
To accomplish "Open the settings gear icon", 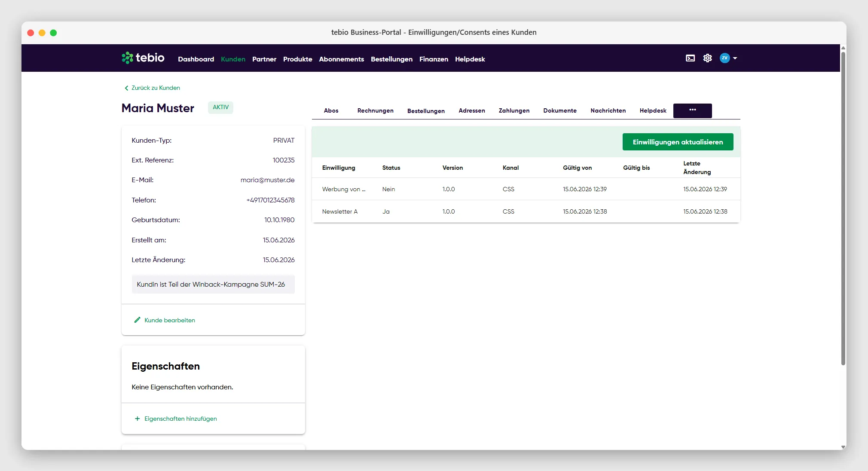I will coord(707,58).
